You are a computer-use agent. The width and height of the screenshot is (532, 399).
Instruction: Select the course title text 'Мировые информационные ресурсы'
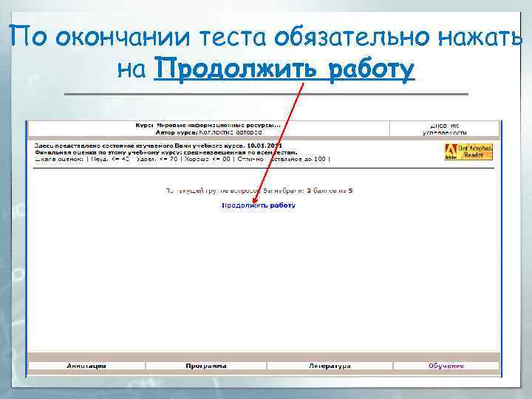click(x=219, y=125)
